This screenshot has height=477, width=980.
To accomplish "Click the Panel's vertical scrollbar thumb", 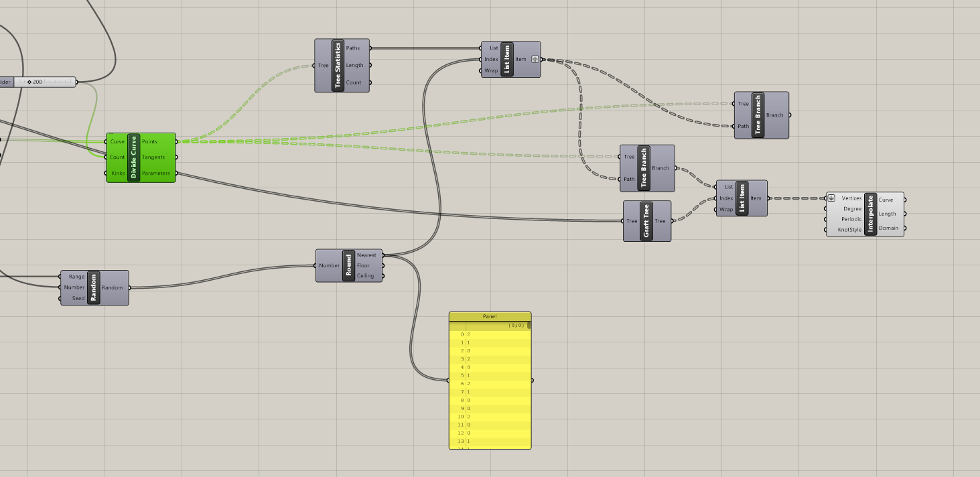I will [529, 326].
